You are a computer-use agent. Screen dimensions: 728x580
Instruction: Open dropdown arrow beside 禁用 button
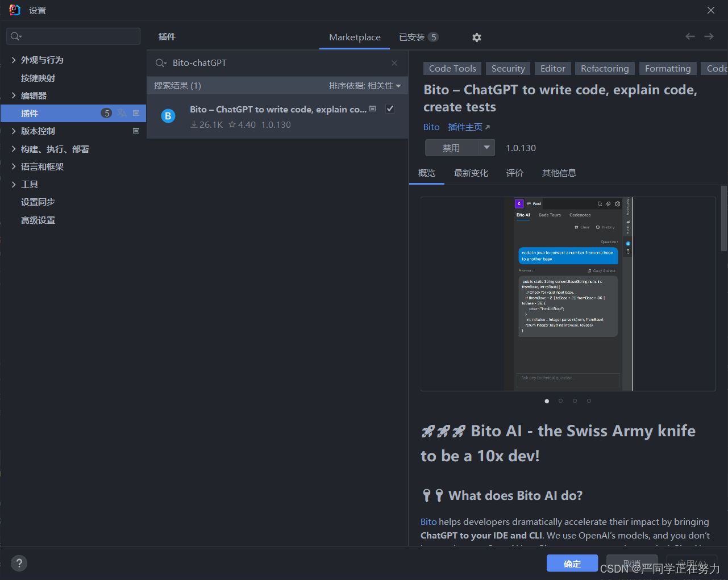(486, 148)
